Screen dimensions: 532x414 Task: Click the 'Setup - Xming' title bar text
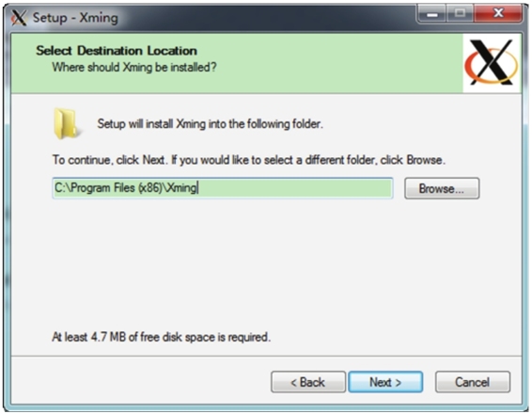point(75,18)
